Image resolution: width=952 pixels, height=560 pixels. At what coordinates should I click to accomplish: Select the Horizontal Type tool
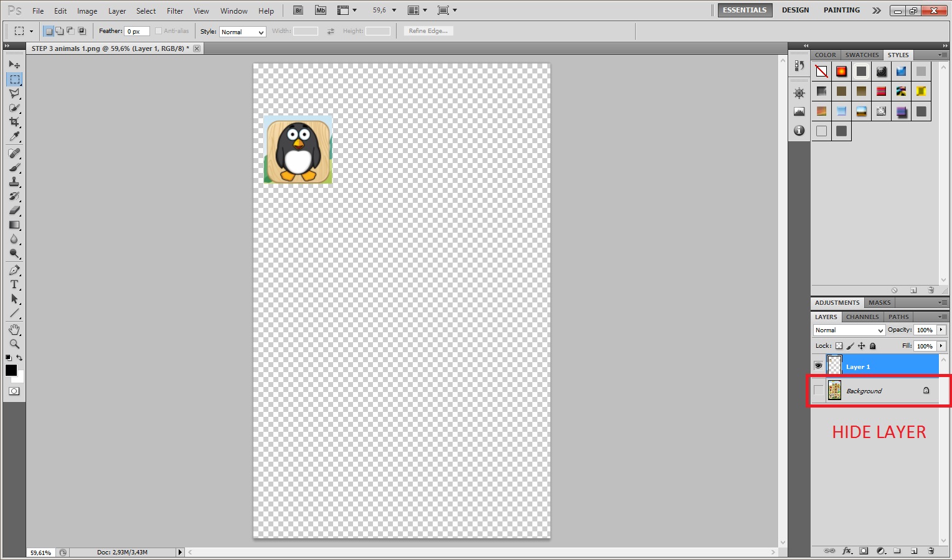[14, 284]
